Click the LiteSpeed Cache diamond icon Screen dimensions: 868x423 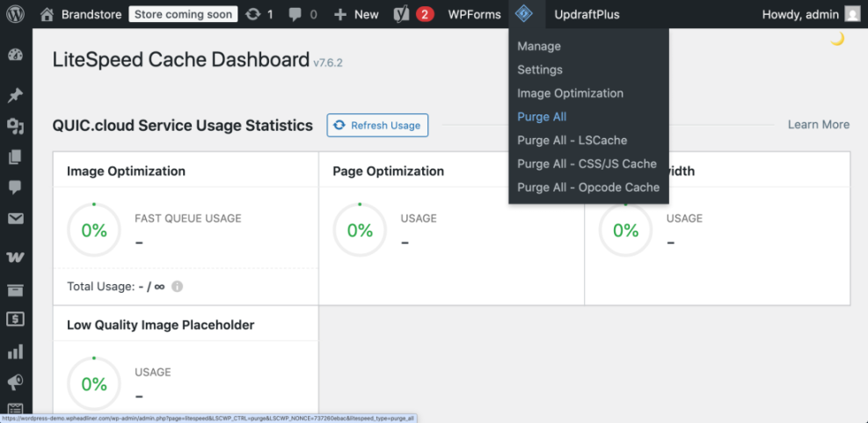(x=523, y=14)
